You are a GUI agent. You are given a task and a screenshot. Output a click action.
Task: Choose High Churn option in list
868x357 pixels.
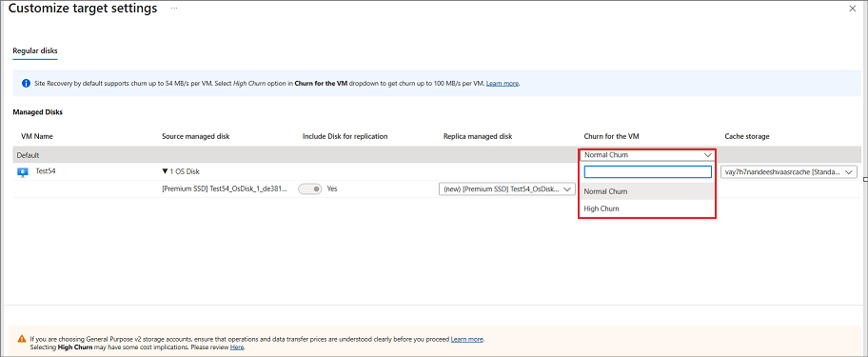coord(647,208)
